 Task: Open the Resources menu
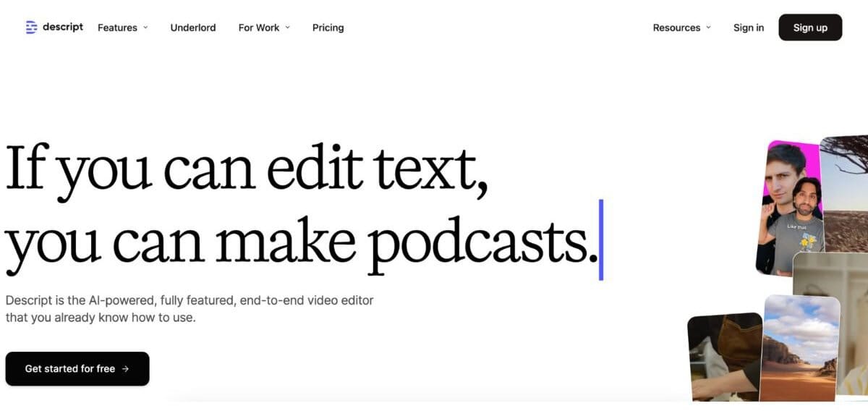click(x=676, y=27)
